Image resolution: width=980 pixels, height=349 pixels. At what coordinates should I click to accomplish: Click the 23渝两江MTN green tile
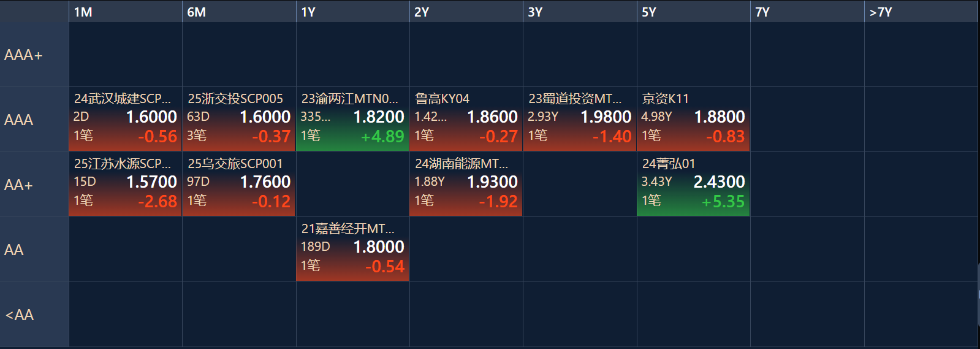[352, 119]
